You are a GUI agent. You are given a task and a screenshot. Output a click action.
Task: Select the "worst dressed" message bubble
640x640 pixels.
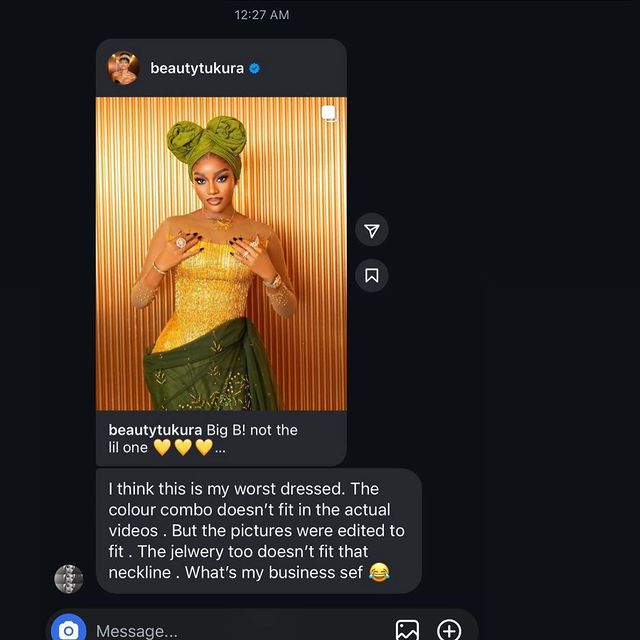pyautogui.click(x=257, y=530)
